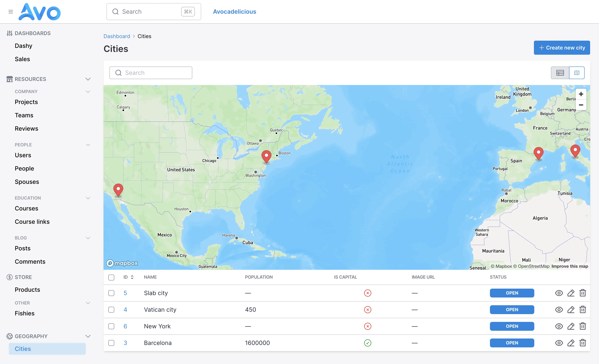The height and width of the screenshot is (364, 599).
Task: Open city ID 5 link
Action: pyautogui.click(x=125, y=293)
